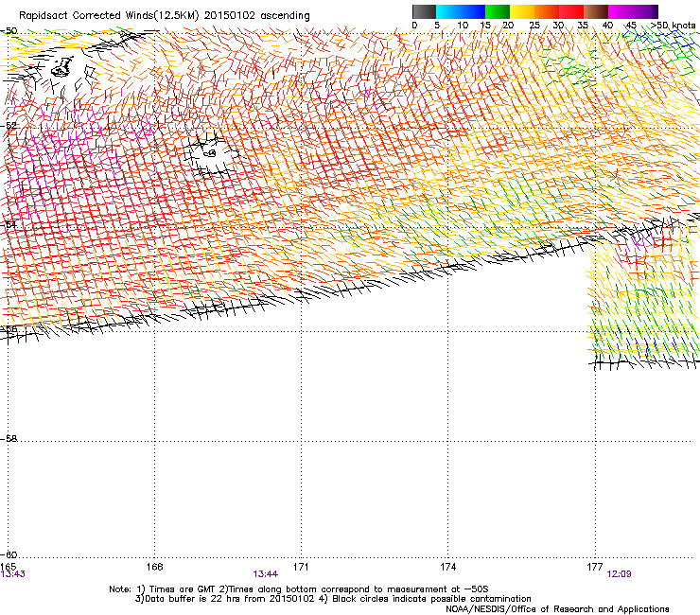This screenshot has width=700, height=615.
Task: Click the cyan 5-10 knots legend swatch
Action: point(448,11)
